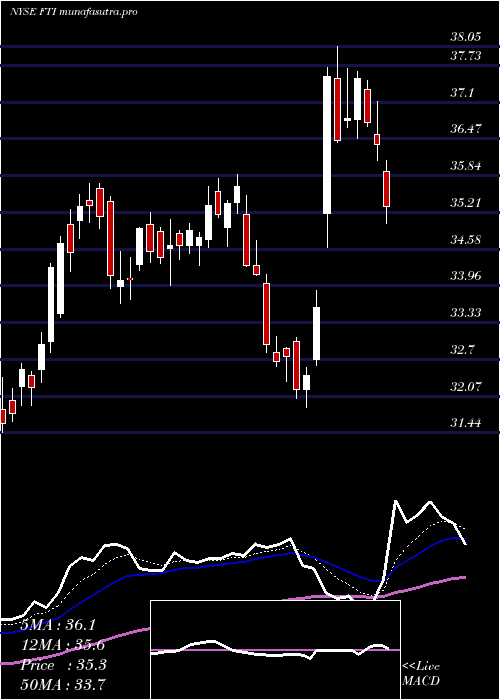Click the 12MA : 35.6 reading

click(62, 645)
